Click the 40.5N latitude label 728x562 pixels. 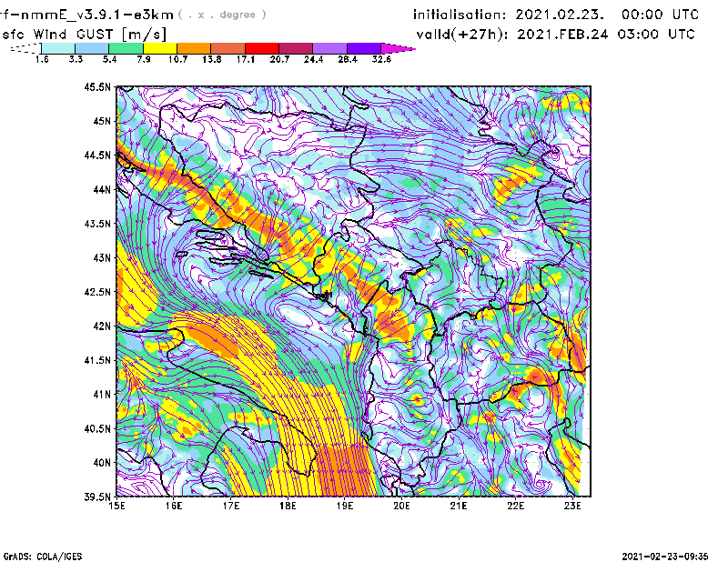[x=97, y=428]
